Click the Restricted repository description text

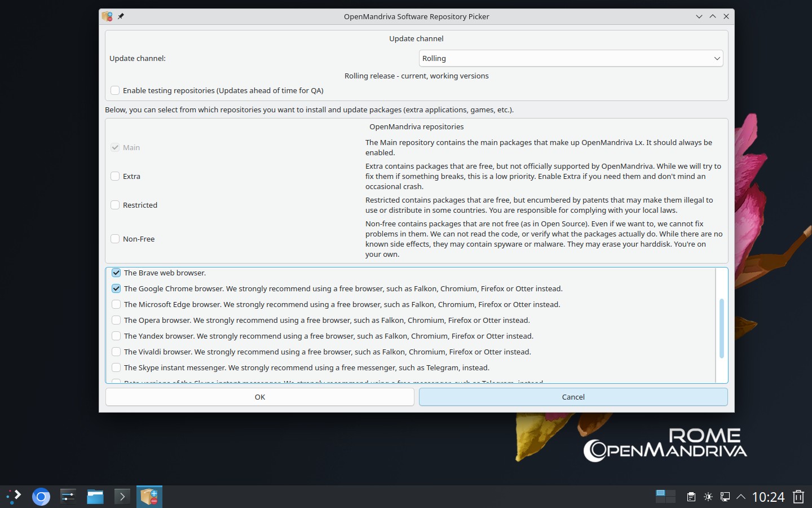(x=539, y=205)
